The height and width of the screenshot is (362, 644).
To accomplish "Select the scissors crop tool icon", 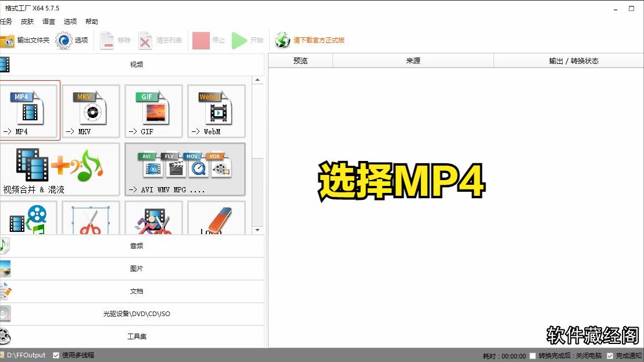I will point(90,219).
